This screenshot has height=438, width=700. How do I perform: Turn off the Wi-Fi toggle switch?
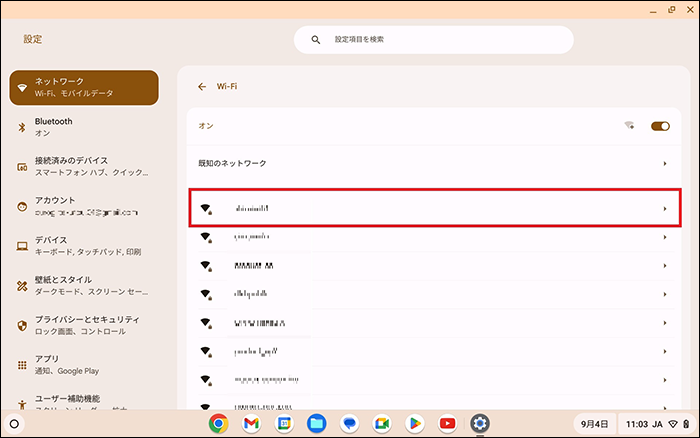[659, 127]
